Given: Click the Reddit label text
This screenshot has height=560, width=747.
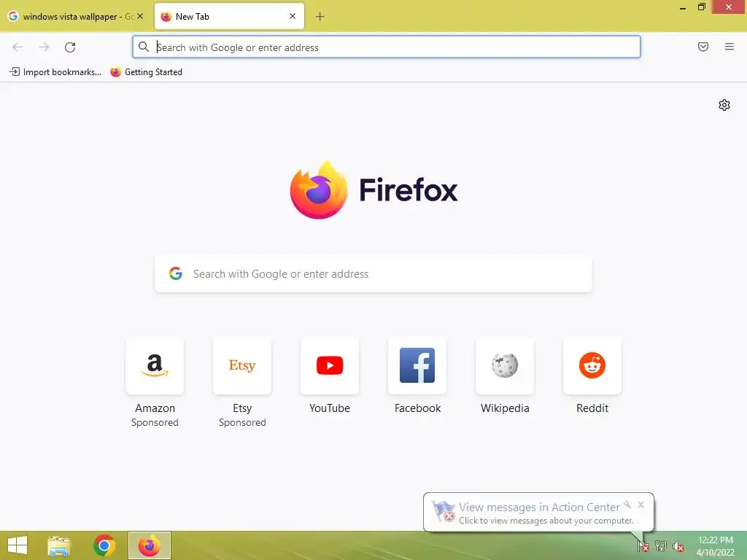Looking at the screenshot, I should [x=592, y=408].
